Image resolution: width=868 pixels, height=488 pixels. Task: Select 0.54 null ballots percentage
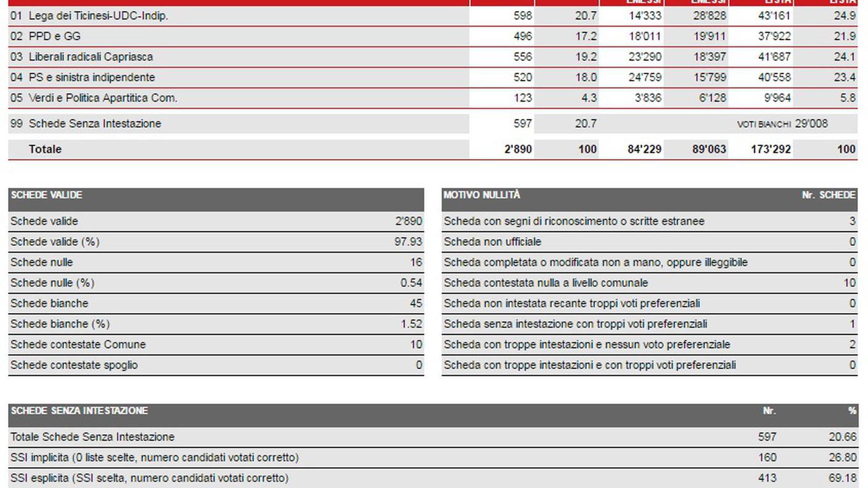(411, 283)
